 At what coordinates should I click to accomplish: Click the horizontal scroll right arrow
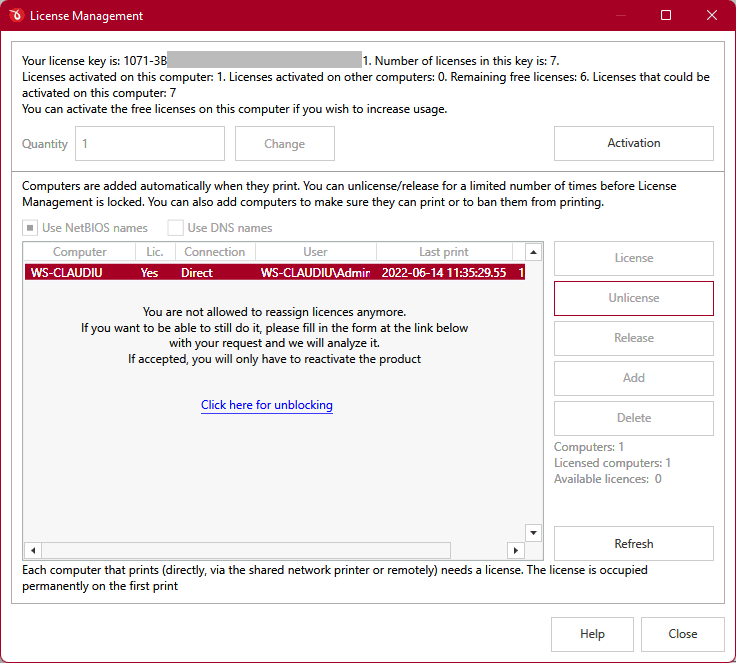coord(516,550)
